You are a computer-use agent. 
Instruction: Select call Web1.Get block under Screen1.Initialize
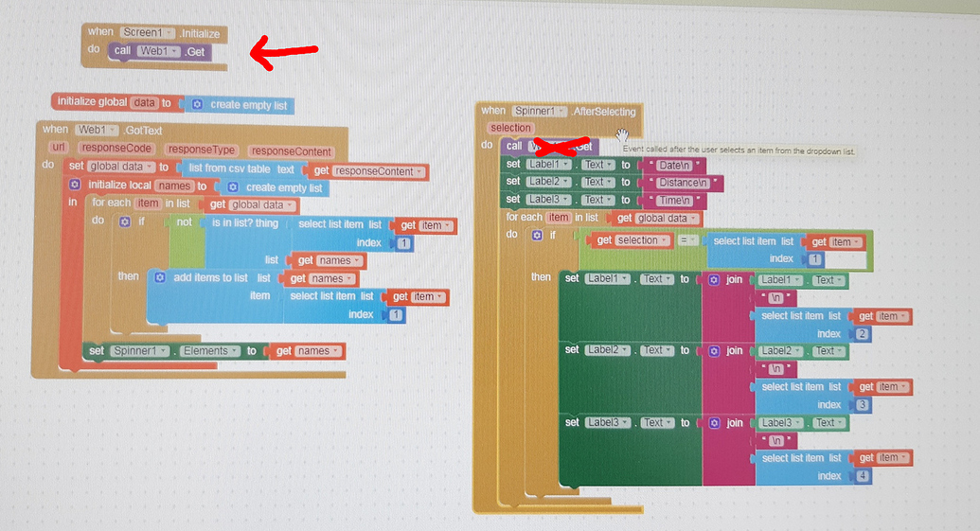coord(123,51)
